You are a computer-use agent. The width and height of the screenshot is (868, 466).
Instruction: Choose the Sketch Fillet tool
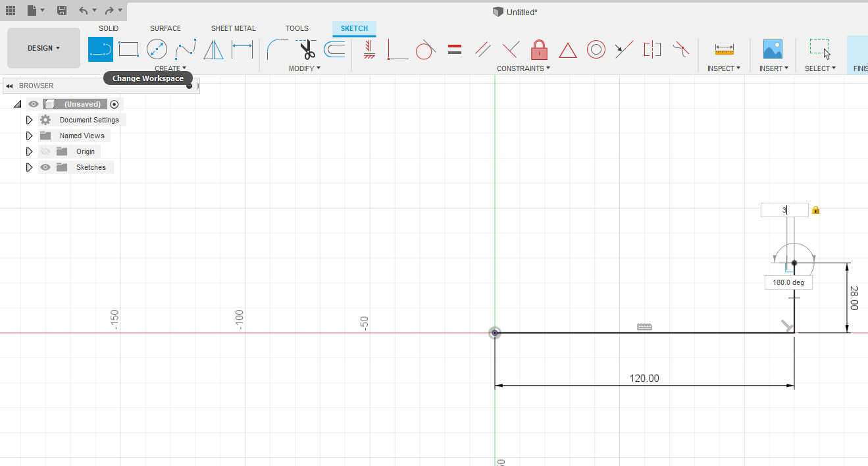coord(277,49)
